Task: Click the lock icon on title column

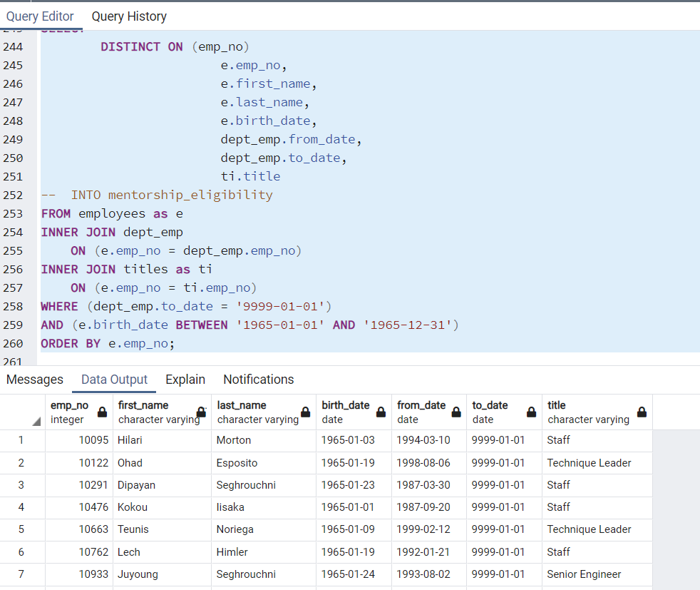Action: coord(641,412)
